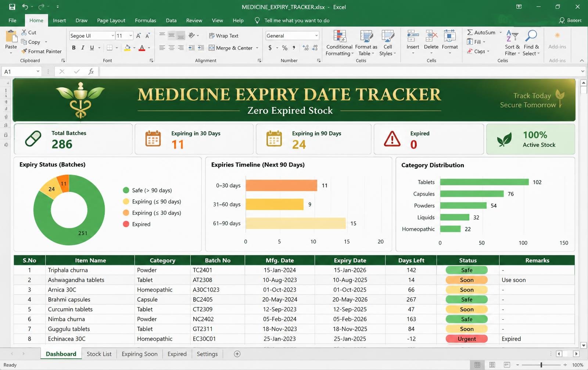Collapse the ribbon

[582, 61]
